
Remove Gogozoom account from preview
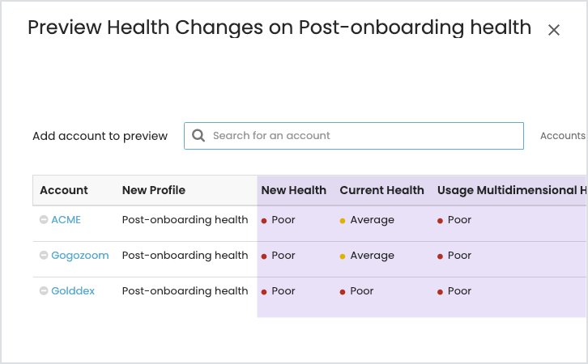point(44,256)
